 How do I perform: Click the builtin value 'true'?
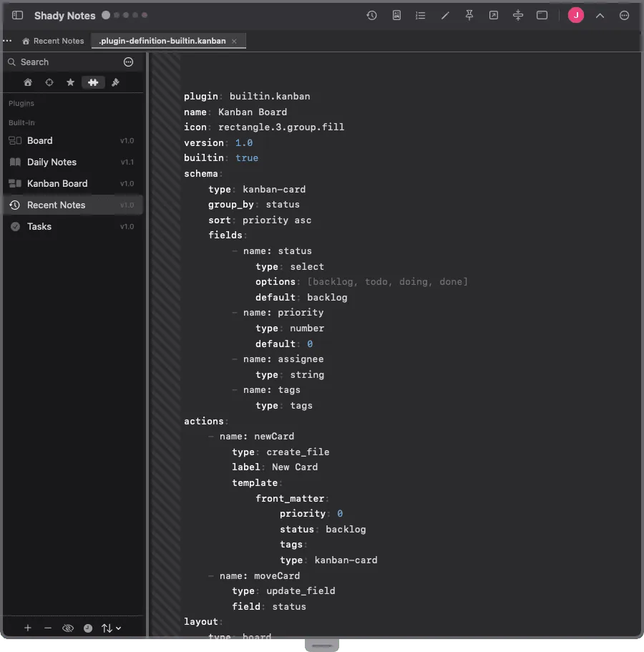pyautogui.click(x=247, y=158)
